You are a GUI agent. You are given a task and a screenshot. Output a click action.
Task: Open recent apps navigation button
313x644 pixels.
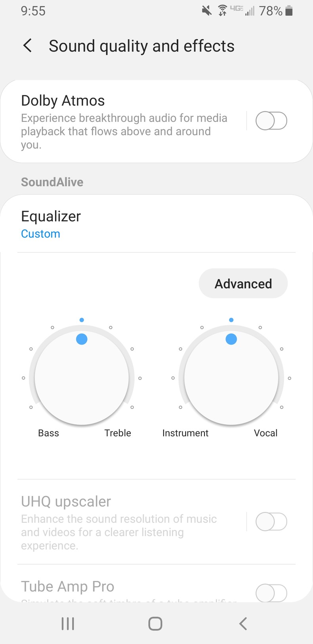pyautogui.click(x=68, y=623)
